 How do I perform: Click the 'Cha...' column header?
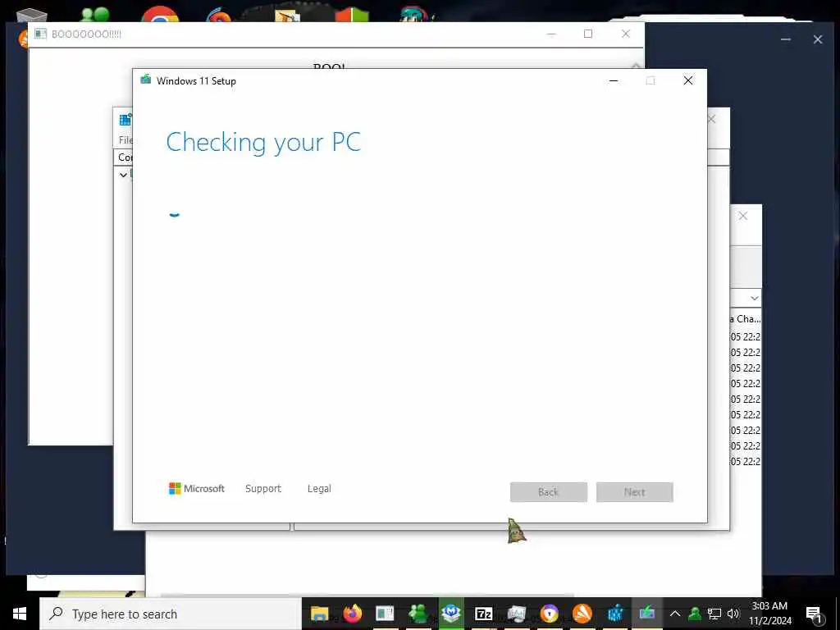coord(745,319)
